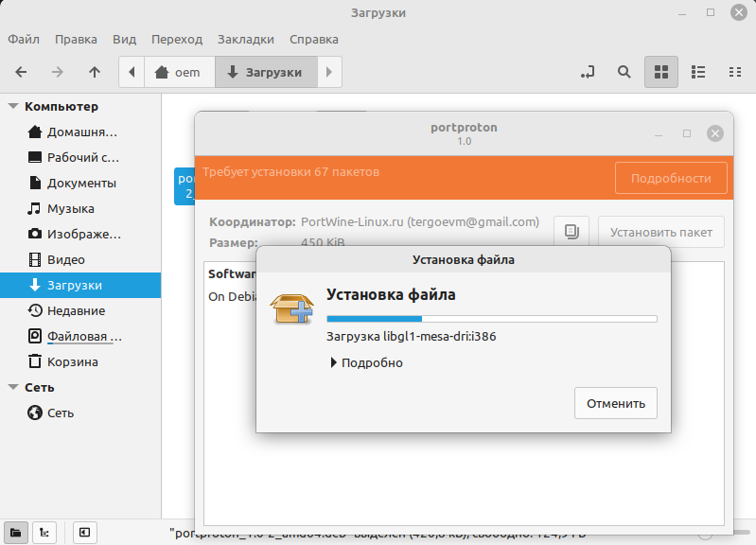Open Домашняя папка in sidebar
Viewport: 756px width, 545px height.
80,132
